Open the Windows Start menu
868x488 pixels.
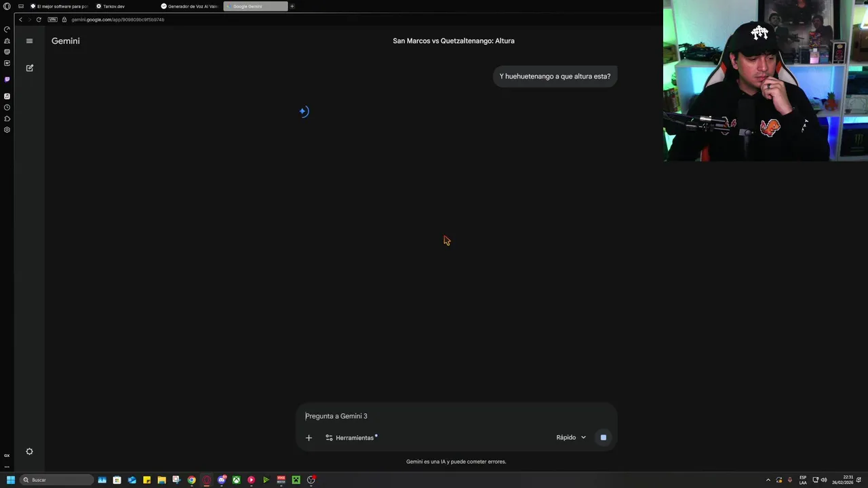10,480
